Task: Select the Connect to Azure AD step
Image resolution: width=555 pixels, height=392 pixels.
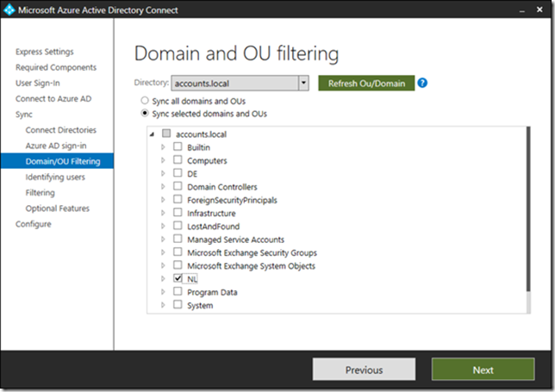Action: 53,98
